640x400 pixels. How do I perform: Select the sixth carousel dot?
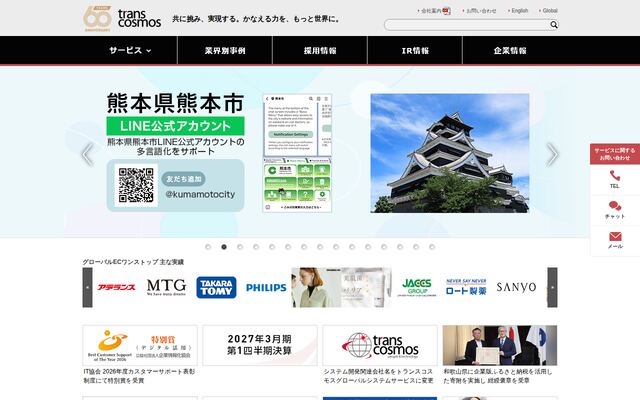tap(288, 247)
